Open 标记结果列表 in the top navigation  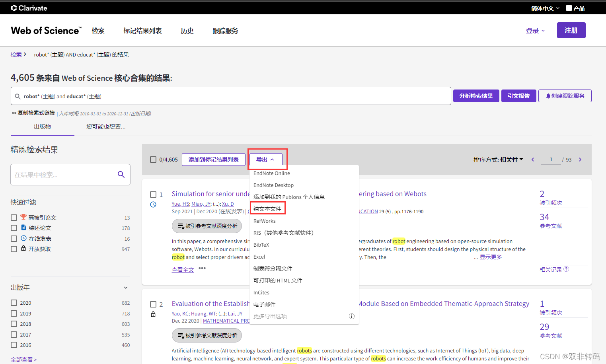tap(142, 31)
